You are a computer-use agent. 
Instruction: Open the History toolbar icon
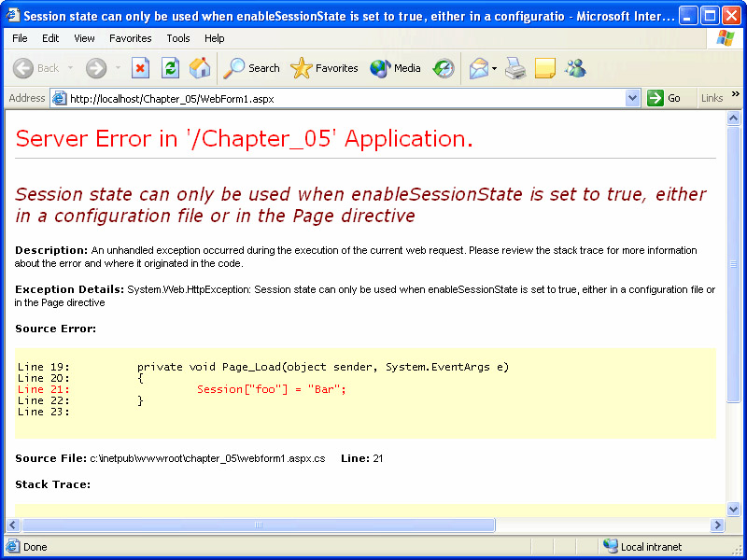pyautogui.click(x=444, y=68)
